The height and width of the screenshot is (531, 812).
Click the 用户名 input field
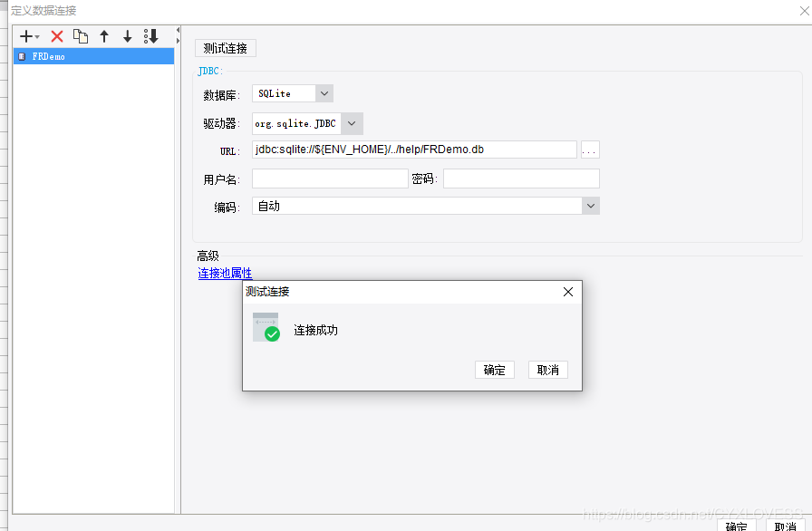click(x=330, y=179)
